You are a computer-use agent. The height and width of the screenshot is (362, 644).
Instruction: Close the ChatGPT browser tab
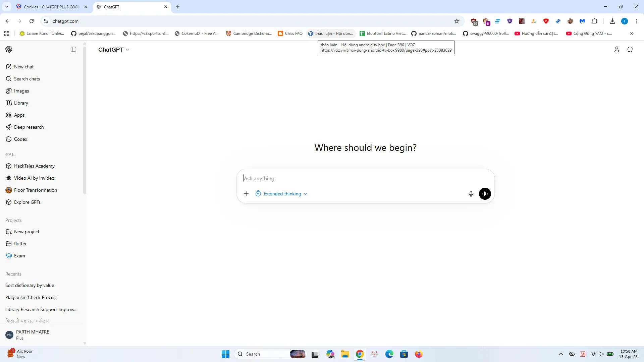coord(166,7)
